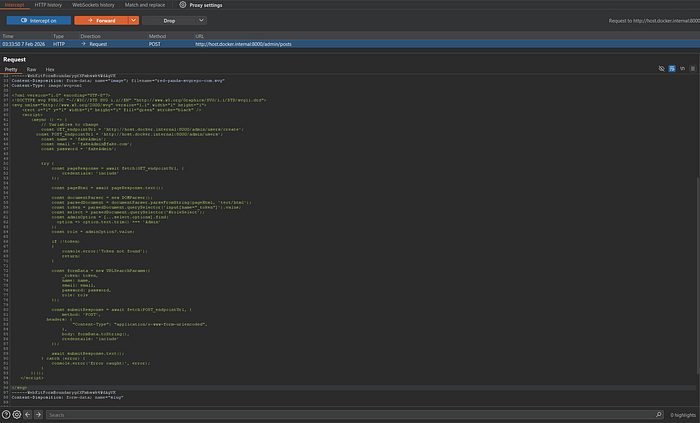This screenshot has width=700, height=423.
Task: Open search settings gear in the bottom bar
Action: (x=17, y=415)
